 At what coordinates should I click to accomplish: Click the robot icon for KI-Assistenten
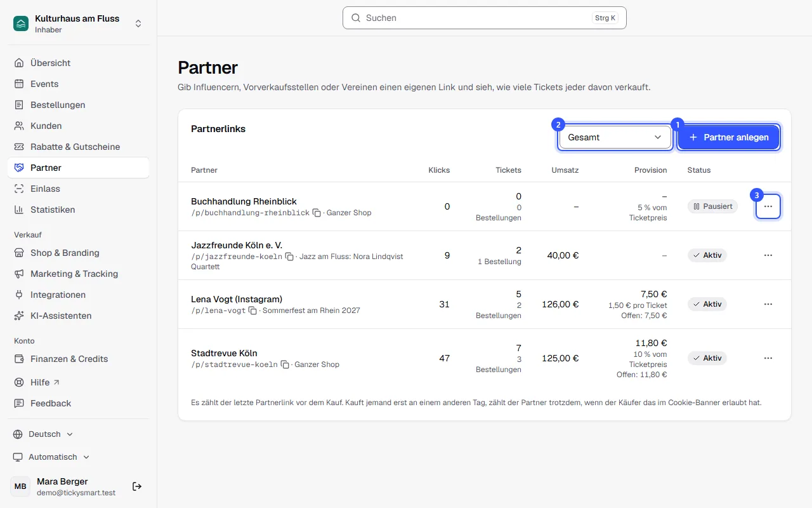(x=19, y=316)
